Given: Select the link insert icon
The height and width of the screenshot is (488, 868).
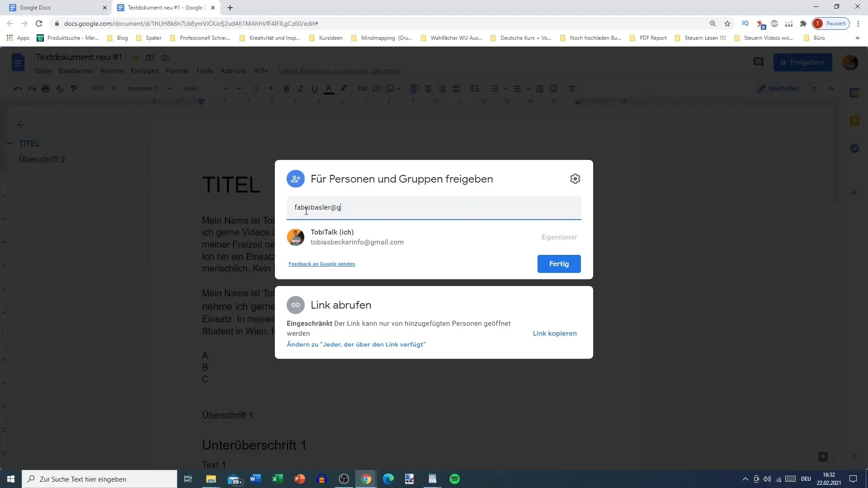Looking at the screenshot, I should (363, 88).
